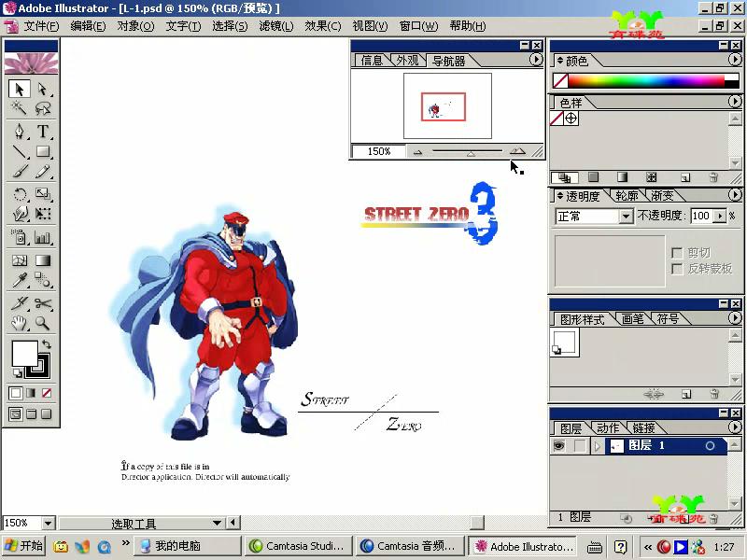This screenshot has width=747, height=560.
Task: Select the Magic Wand tool
Action: tap(20, 108)
